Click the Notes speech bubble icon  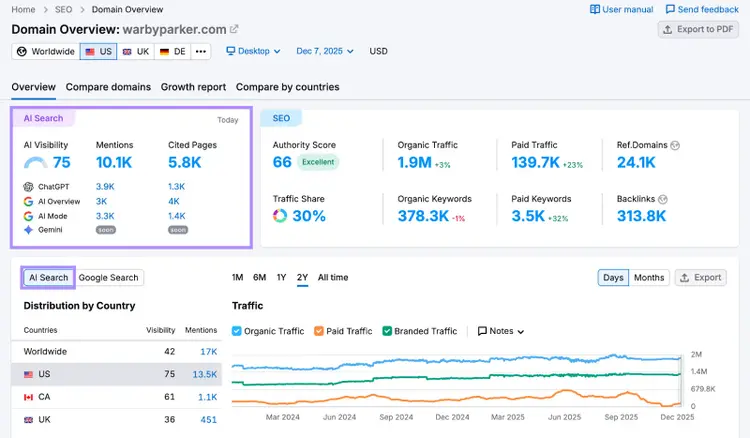point(482,331)
